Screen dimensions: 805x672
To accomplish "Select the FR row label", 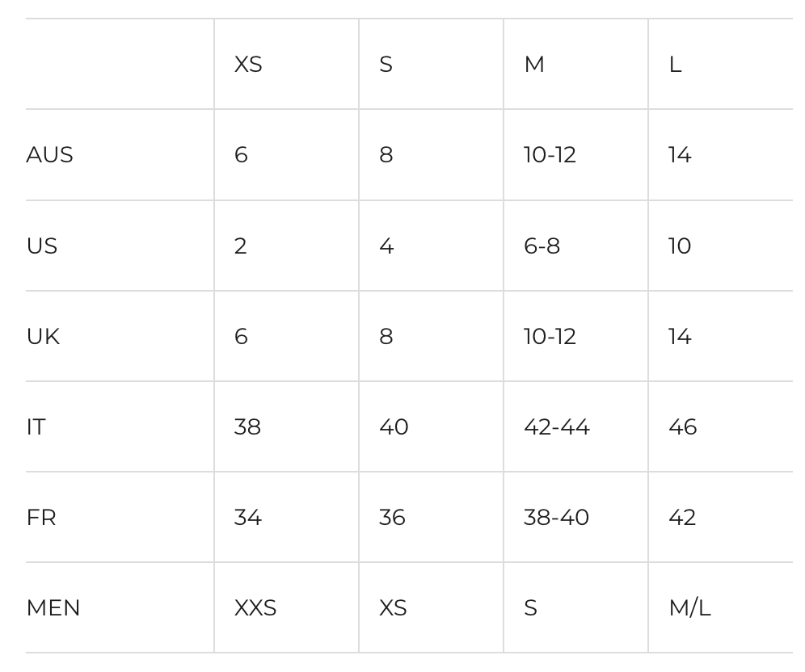I will point(41,517).
